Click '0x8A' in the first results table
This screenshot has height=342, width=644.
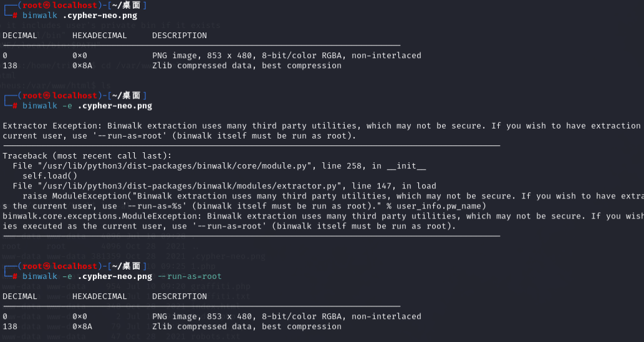point(82,66)
